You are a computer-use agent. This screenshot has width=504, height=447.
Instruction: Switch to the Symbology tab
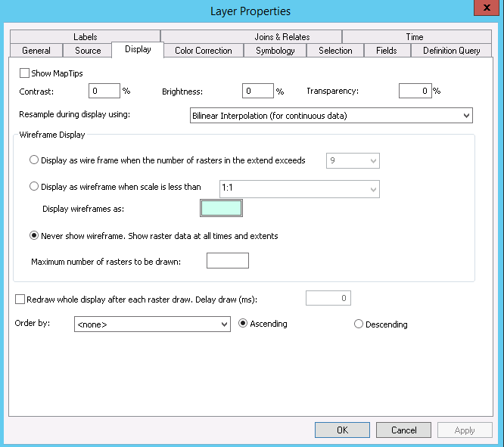click(275, 51)
